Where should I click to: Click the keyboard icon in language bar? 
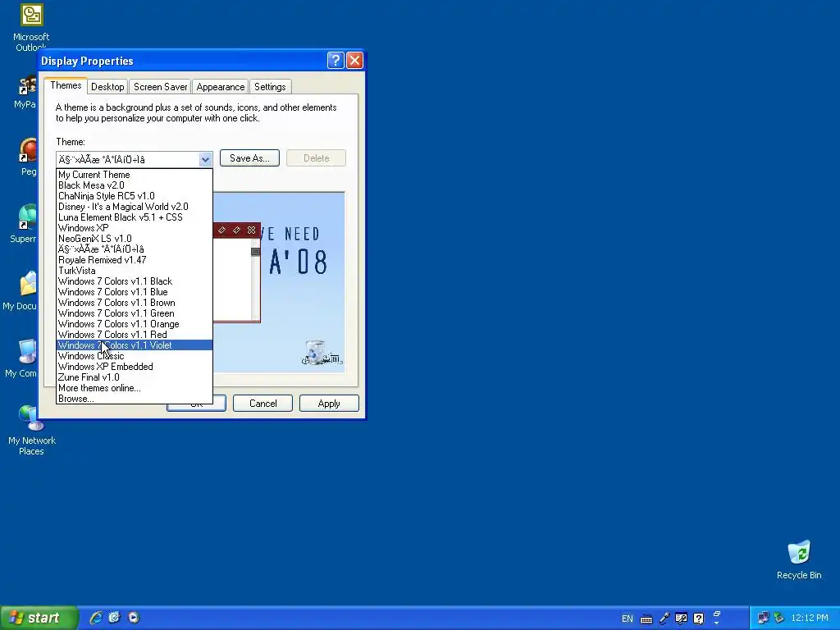click(x=646, y=619)
